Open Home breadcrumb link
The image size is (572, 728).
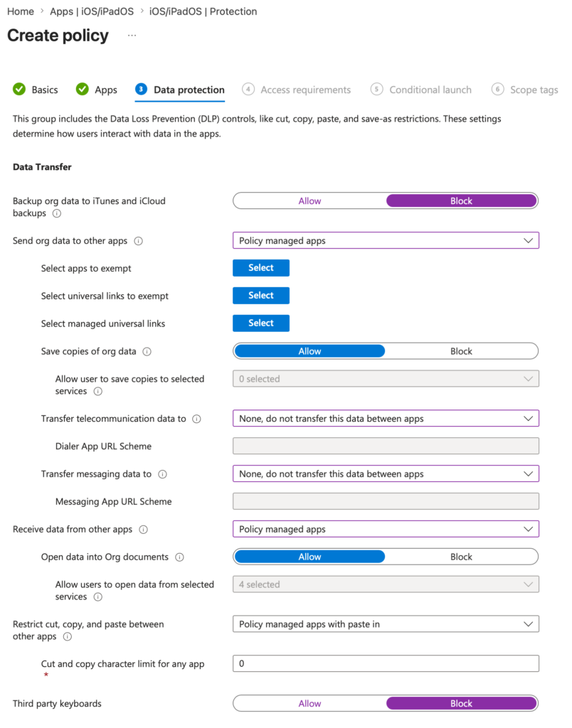coord(21,11)
